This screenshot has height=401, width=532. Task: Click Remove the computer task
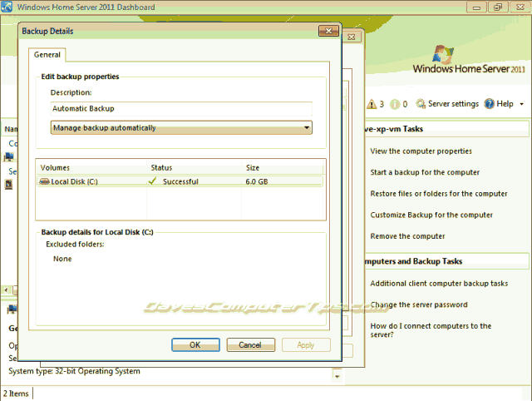pos(407,236)
